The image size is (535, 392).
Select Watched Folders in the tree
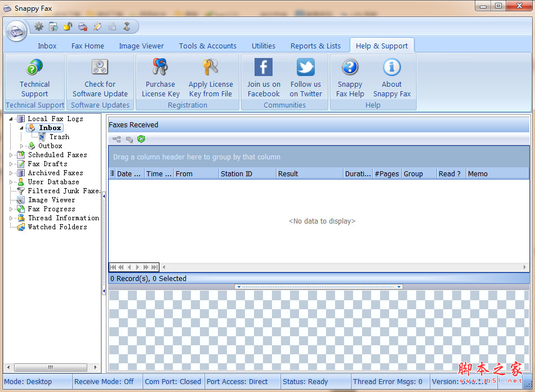coord(57,227)
